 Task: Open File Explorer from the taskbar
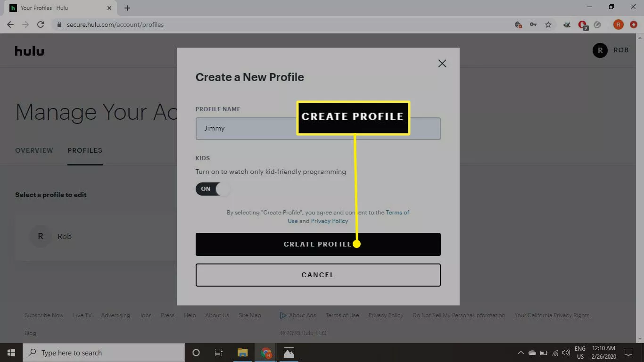243,353
